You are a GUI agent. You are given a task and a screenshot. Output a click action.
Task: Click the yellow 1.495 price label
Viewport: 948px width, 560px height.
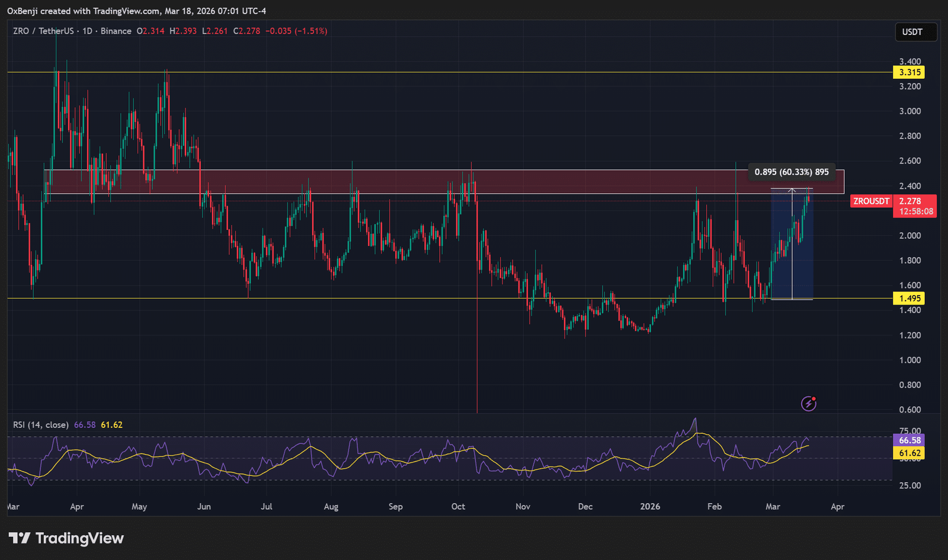(909, 299)
